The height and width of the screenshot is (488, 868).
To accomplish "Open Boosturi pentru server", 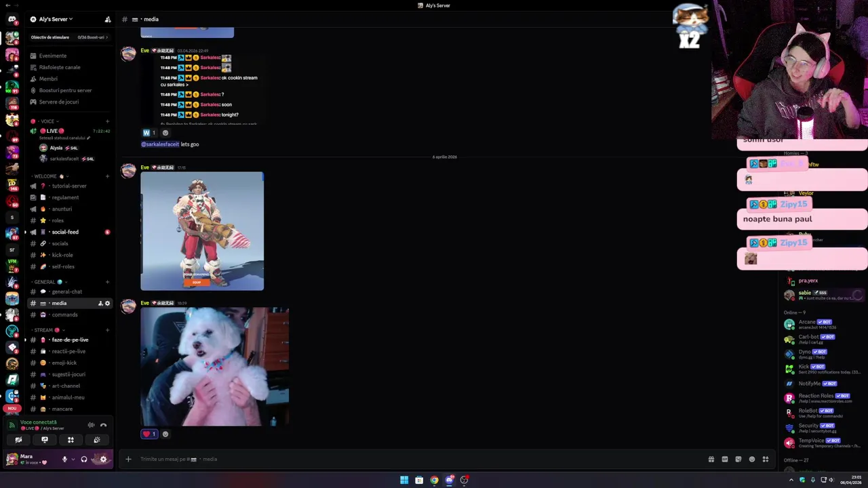I will pos(65,90).
